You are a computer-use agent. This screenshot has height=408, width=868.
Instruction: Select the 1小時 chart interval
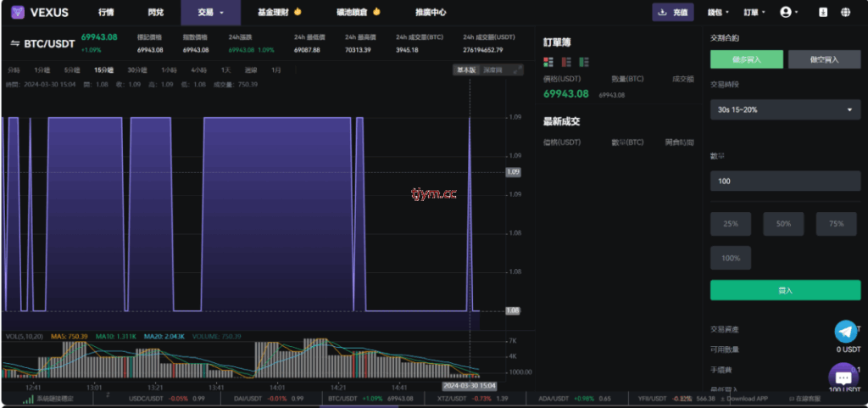(x=169, y=70)
